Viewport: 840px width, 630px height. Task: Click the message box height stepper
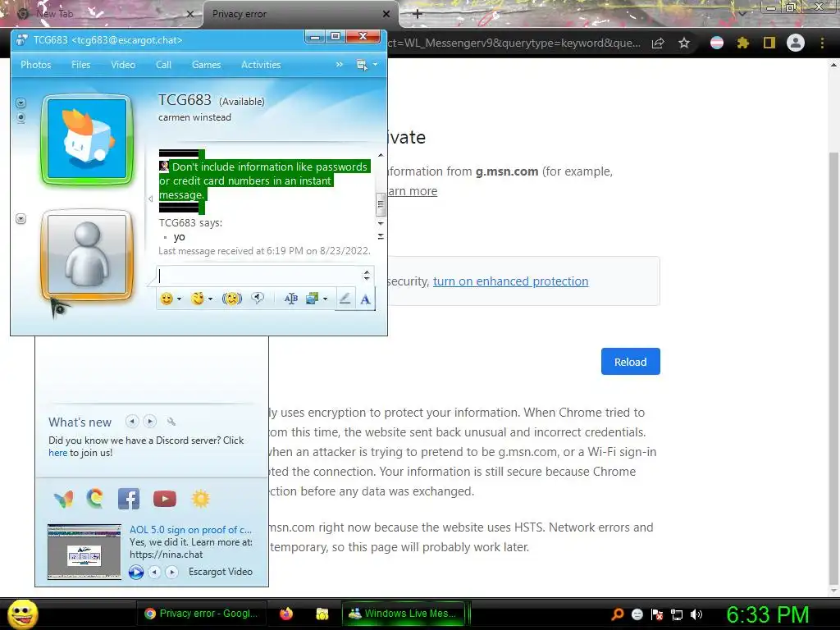[367, 276]
